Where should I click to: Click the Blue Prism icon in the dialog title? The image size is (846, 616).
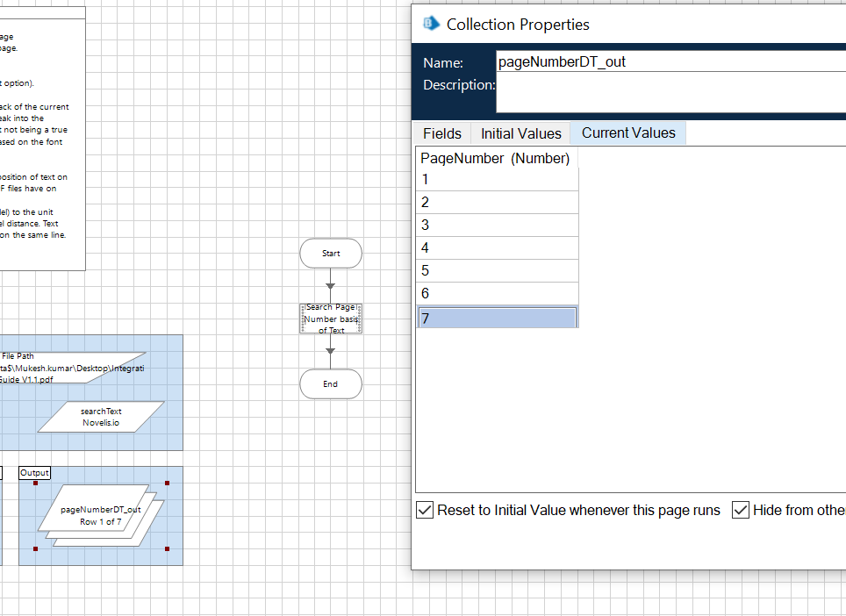pos(431,24)
